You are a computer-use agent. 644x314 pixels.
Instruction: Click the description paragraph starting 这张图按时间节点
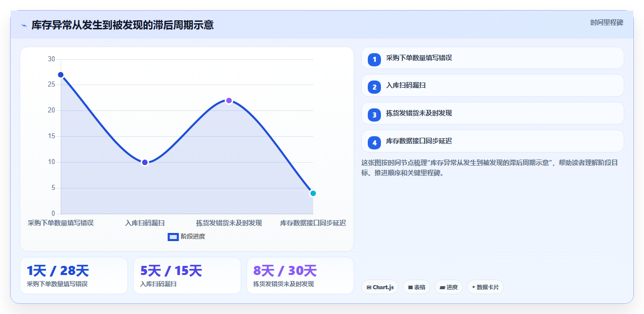pos(489,168)
